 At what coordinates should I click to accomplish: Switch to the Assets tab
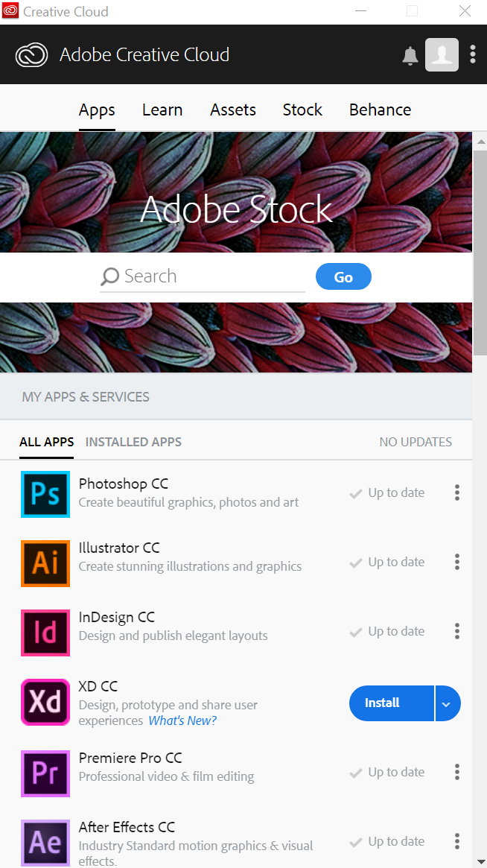click(x=233, y=110)
